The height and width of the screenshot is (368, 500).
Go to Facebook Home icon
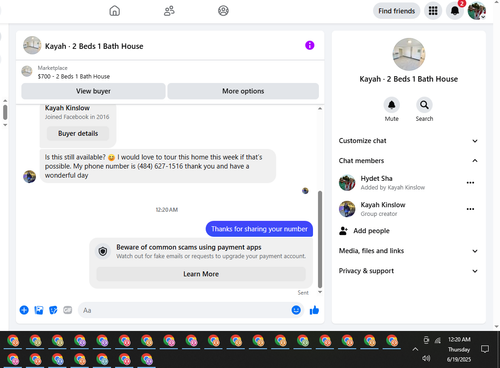click(x=115, y=11)
